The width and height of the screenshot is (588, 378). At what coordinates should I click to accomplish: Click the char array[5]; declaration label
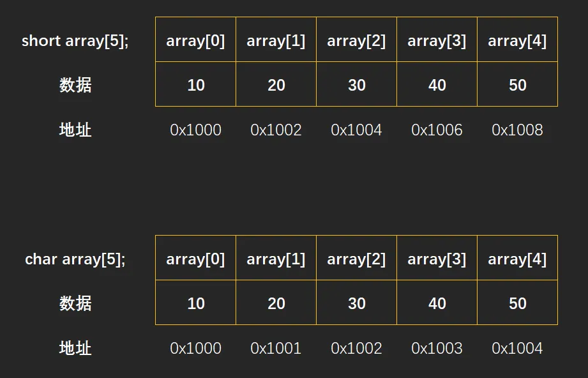coord(75,259)
